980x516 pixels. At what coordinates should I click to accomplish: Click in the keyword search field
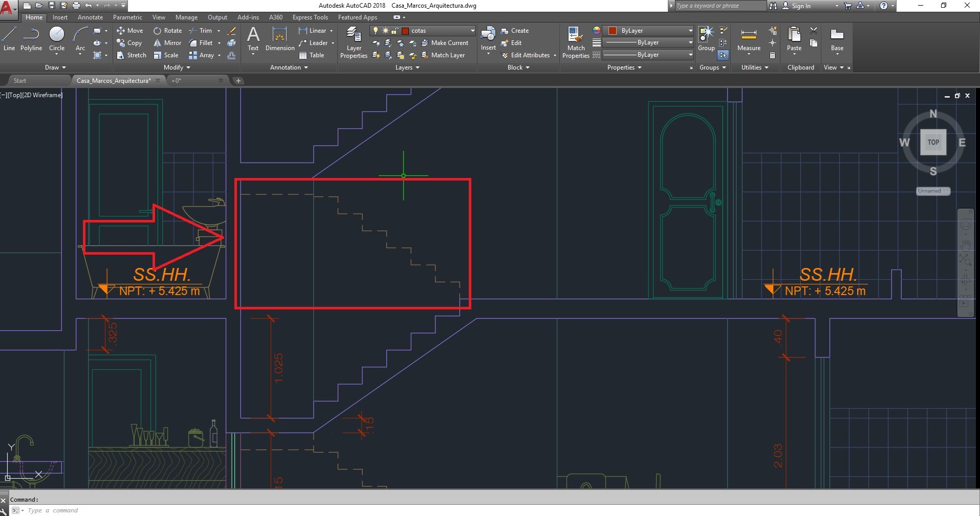[x=720, y=6]
